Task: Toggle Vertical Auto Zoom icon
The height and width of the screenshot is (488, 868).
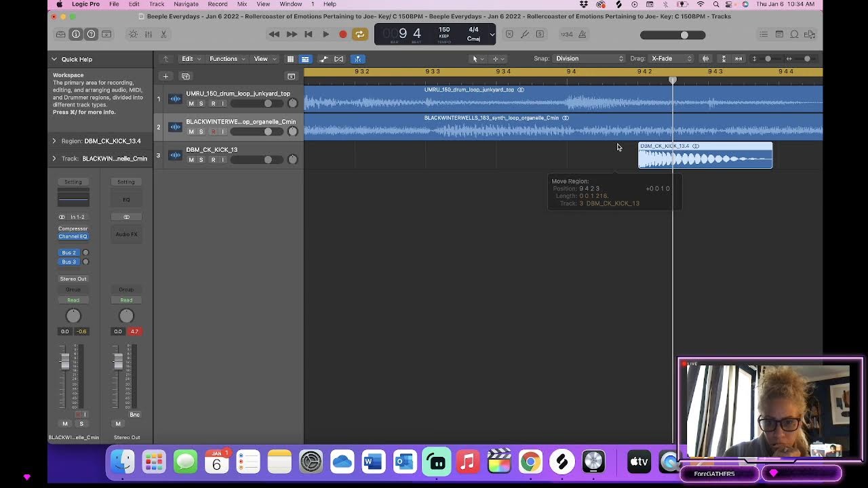Action: tap(724, 59)
